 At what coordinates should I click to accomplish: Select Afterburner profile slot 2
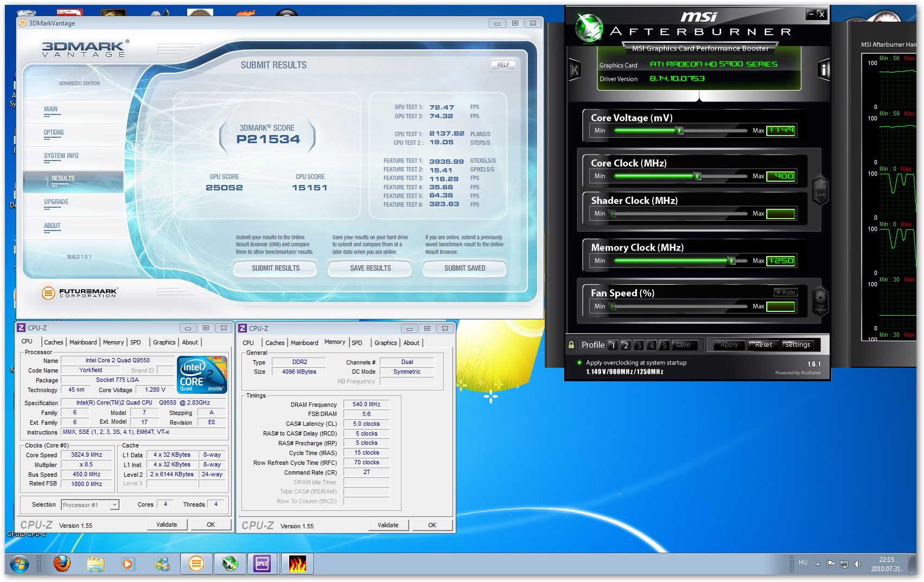click(x=626, y=345)
